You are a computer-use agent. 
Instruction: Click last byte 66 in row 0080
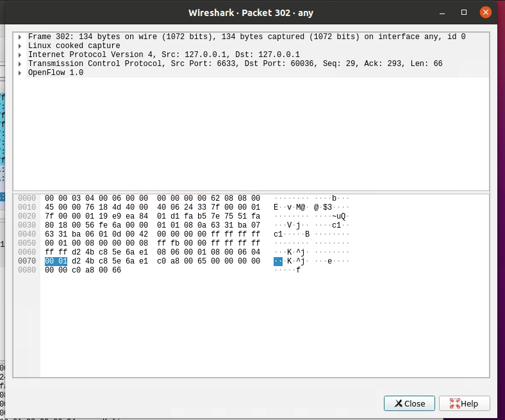click(117, 270)
